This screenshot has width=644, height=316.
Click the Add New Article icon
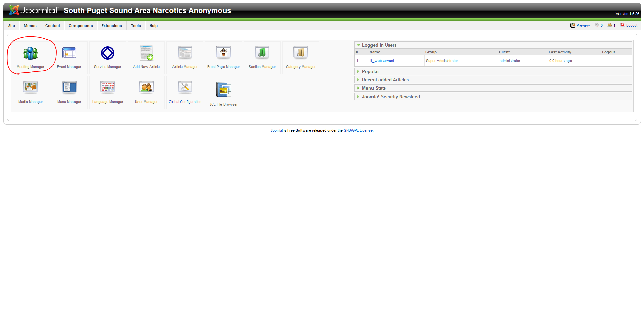(146, 53)
